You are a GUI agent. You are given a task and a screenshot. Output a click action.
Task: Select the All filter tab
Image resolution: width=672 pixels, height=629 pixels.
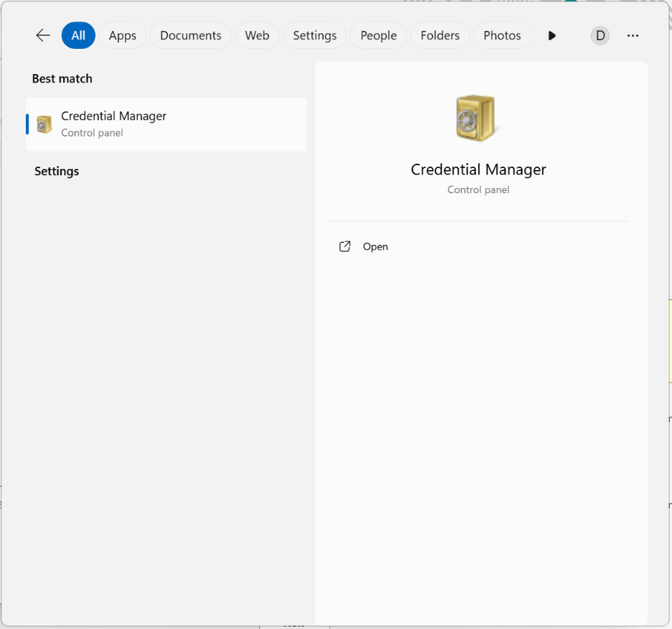(x=78, y=35)
